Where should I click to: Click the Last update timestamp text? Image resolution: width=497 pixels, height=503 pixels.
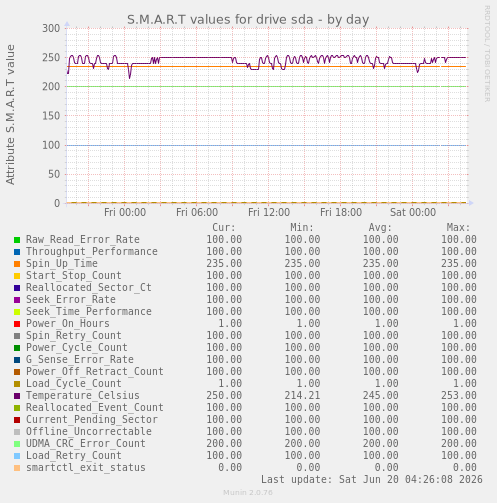(372, 479)
